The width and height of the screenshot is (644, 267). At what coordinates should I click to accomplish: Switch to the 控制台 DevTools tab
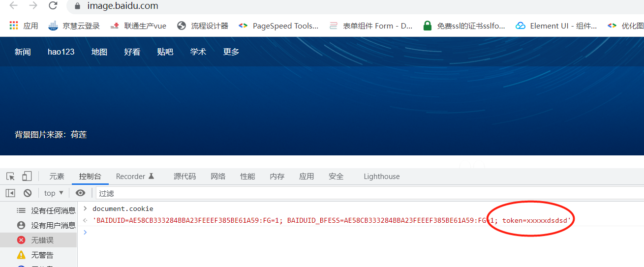[x=90, y=177]
